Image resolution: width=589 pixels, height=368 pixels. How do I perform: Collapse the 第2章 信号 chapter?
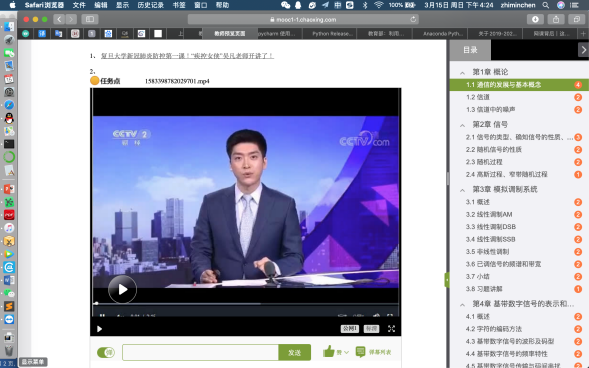(x=462, y=125)
